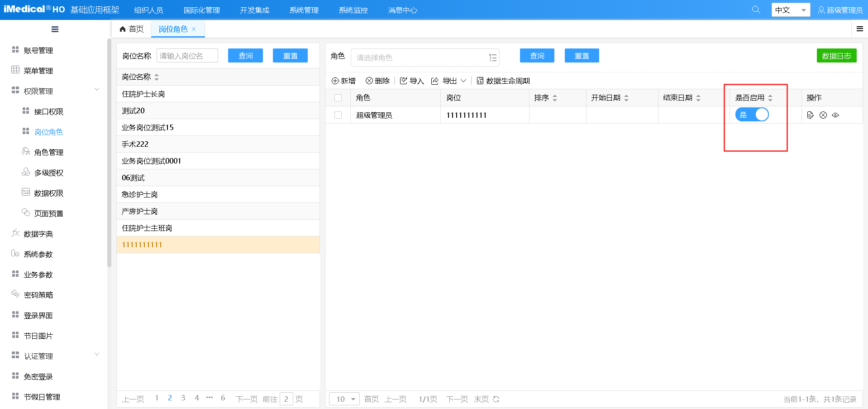868x409 pixels.
Task: View details via eye icon in 操作 column
Action: tap(836, 115)
